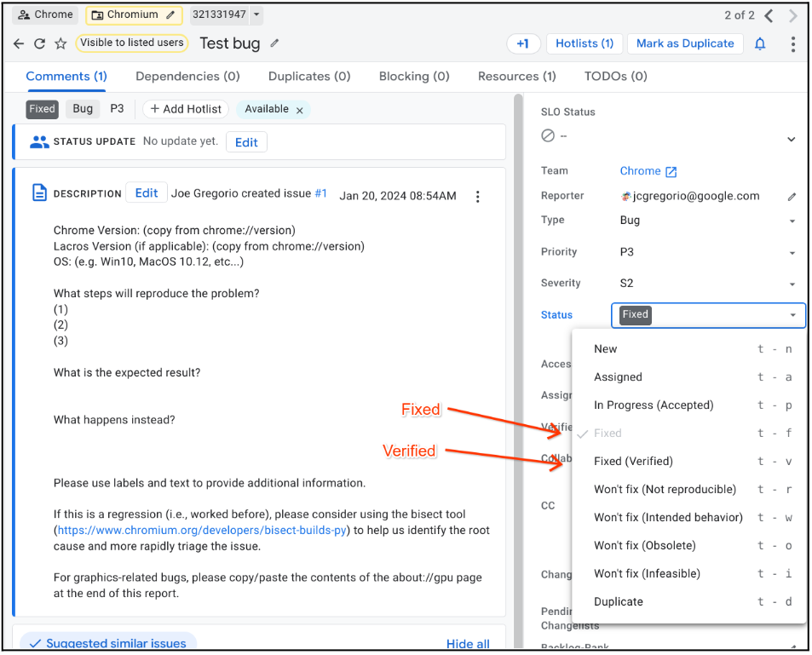This screenshot has width=812, height=655.
Task: Click the refresh issue icon
Action: click(39, 43)
